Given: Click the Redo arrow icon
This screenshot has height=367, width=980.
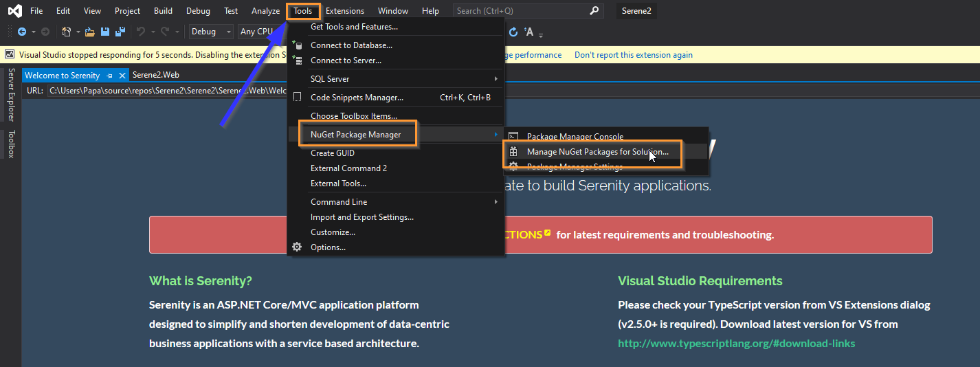Looking at the screenshot, I should [x=165, y=32].
